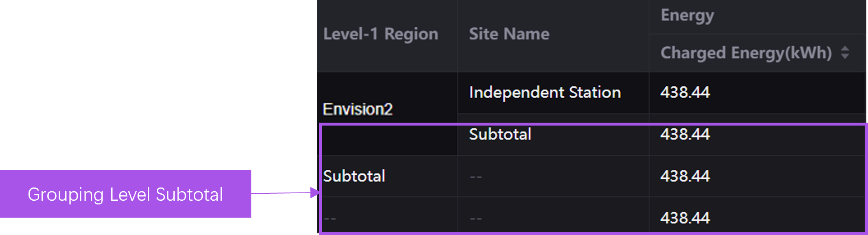The width and height of the screenshot is (868, 235).
Task: Select the Site Name column header
Action: pos(509,34)
